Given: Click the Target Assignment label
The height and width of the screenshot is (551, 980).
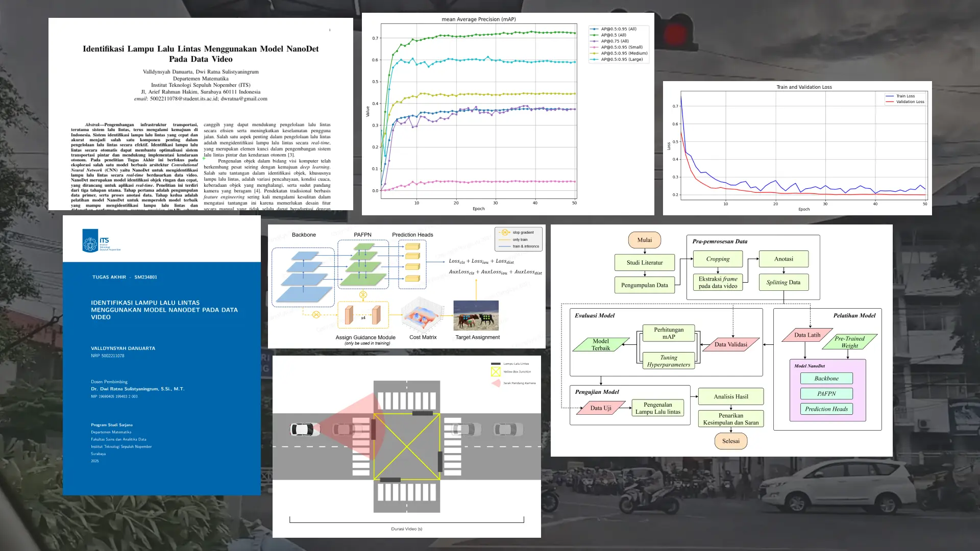Looking at the screenshot, I should tap(477, 337).
